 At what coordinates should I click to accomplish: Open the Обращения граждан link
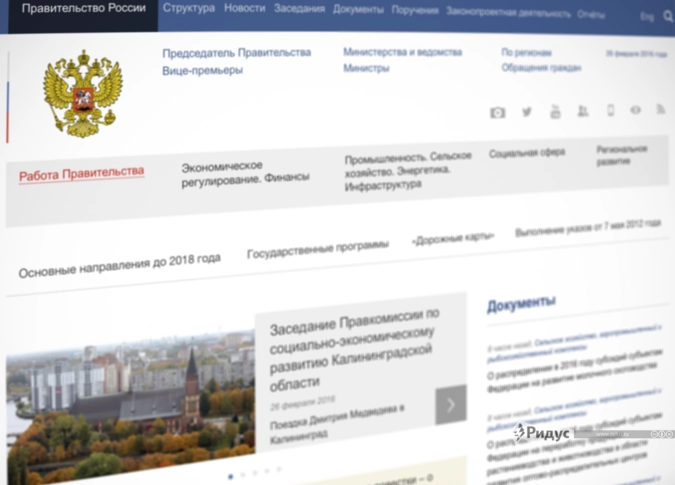(541, 68)
